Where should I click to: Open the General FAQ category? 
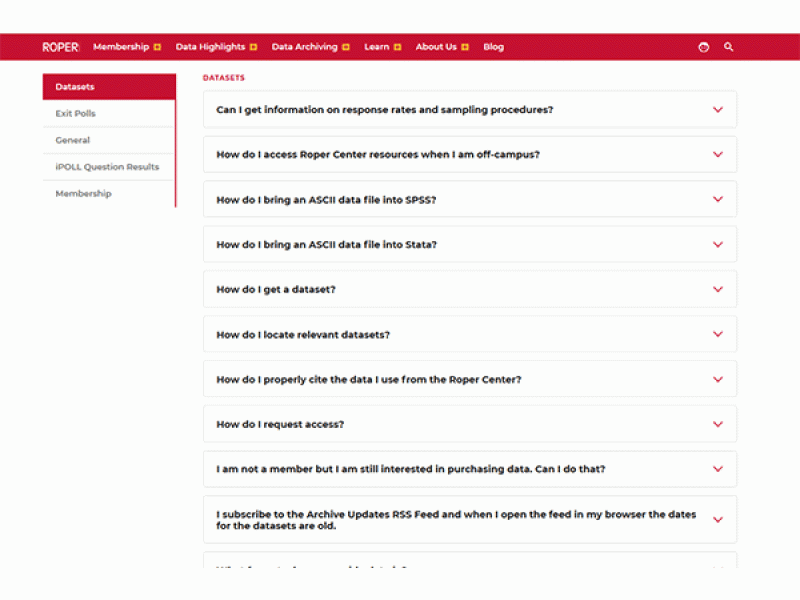73,141
